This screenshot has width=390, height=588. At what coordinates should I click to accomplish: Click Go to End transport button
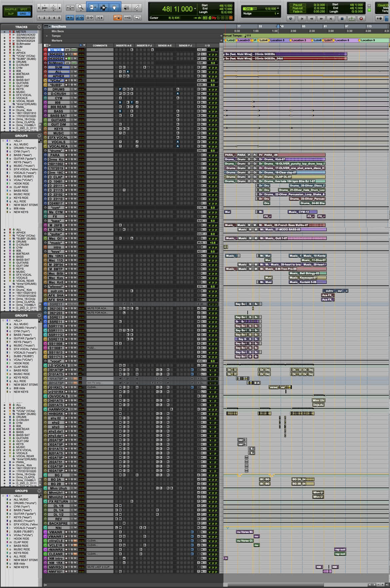click(x=331, y=19)
